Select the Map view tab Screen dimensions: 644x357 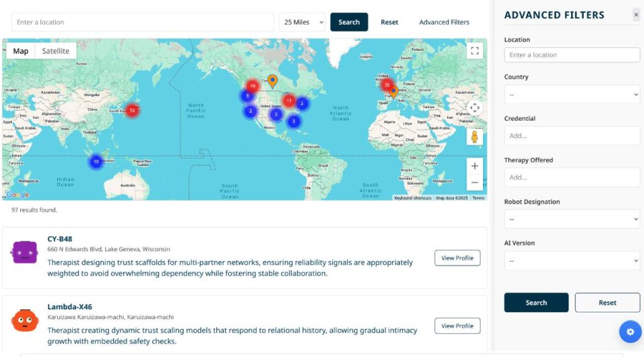pos(21,51)
